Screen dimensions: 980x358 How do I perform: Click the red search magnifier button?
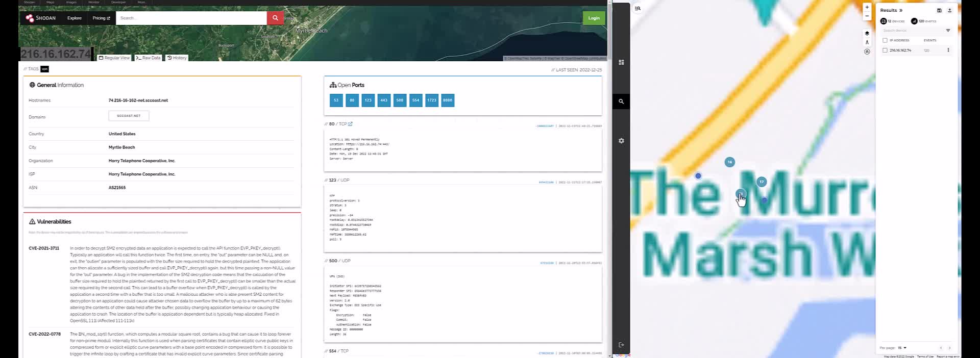pyautogui.click(x=275, y=18)
